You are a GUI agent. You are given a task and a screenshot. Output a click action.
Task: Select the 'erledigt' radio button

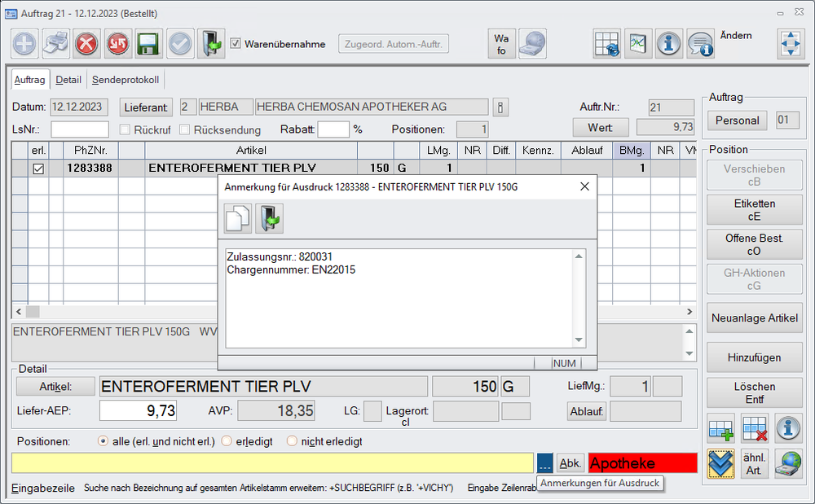click(227, 441)
